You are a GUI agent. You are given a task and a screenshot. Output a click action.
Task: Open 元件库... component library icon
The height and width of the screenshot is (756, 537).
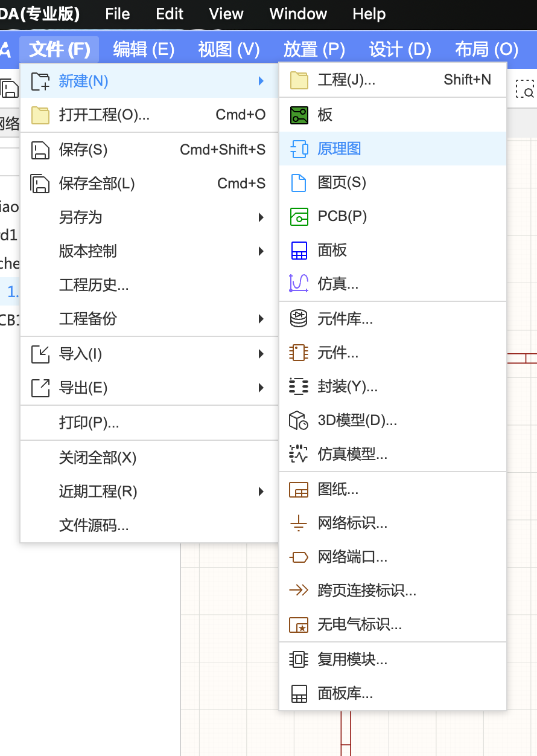(x=299, y=319)
